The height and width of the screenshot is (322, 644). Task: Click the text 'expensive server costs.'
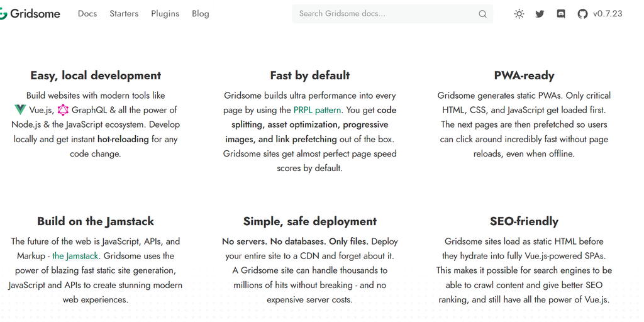(309, 300)
